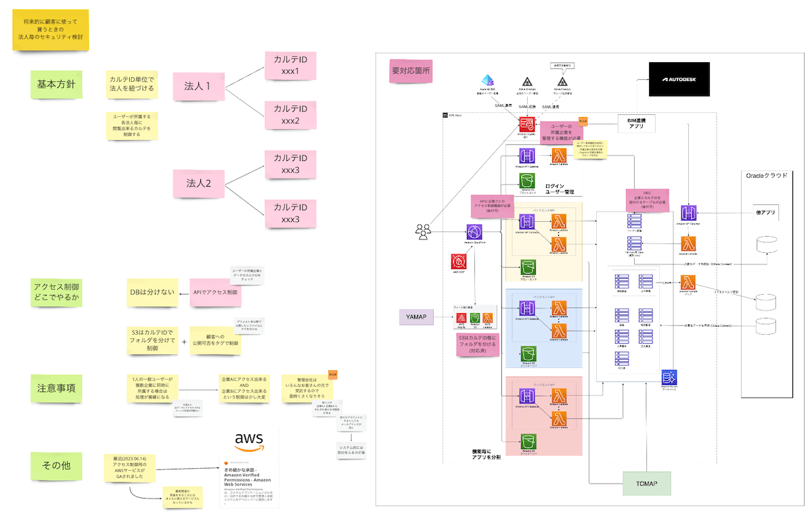Click the AWS Amplify icon in file storage box
The image size is (812, 512).
461,318
